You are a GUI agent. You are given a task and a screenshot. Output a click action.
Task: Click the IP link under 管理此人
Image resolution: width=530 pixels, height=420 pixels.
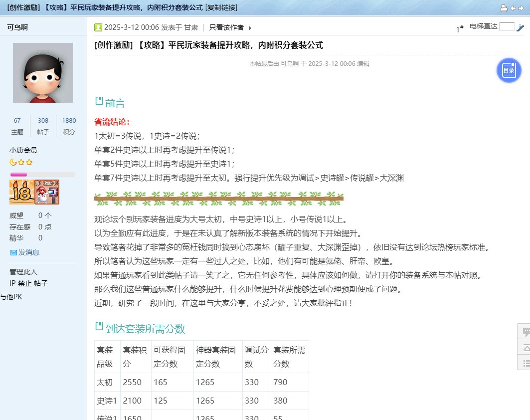pos(12,283)
